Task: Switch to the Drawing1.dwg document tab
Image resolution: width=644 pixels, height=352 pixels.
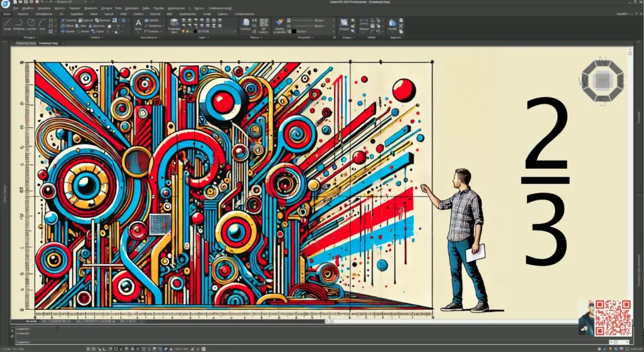Action: click(x=25, y=43)
